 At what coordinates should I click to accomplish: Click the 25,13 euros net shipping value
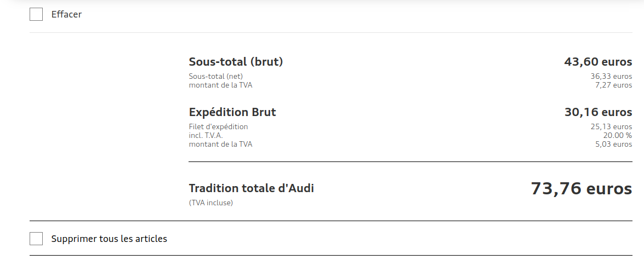[611, 126]
